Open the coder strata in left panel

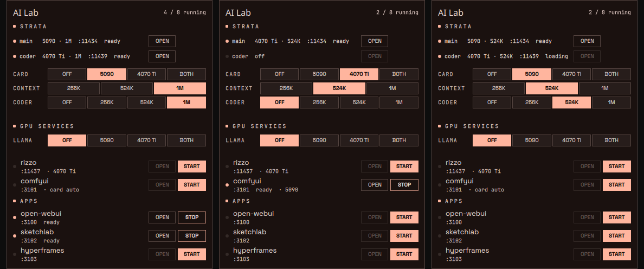pyautogui.click(x=162, y=56)
